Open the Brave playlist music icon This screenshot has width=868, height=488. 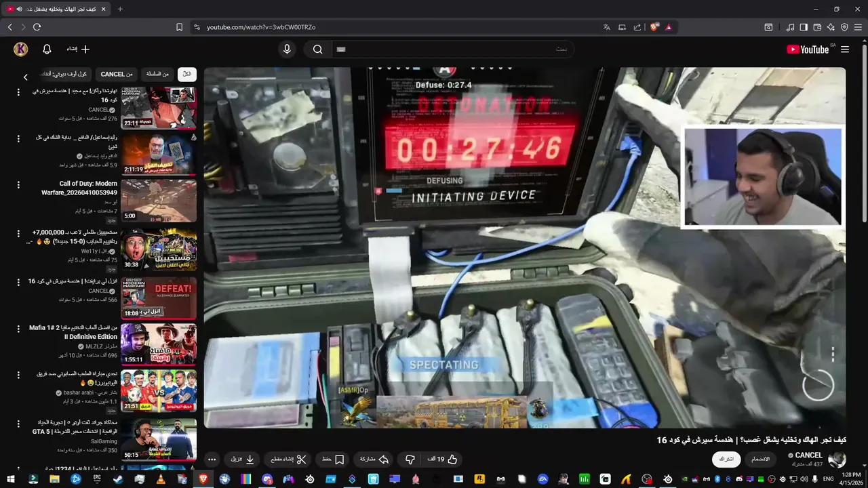pos(790,27)
